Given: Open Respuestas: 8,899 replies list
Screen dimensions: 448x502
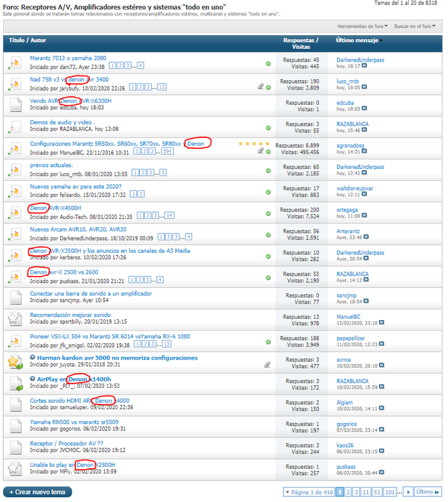Looking at the screenshot, I should point(297,146).
